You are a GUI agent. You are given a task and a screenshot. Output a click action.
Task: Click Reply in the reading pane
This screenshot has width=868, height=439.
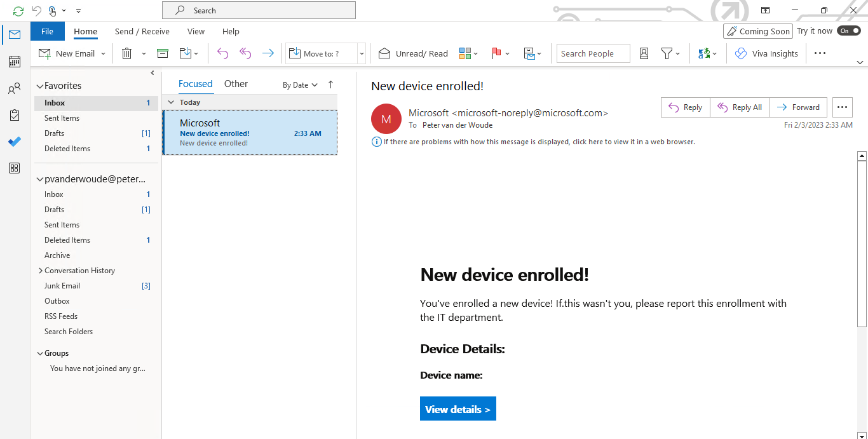pyautogui.click(x=685, y=107)
